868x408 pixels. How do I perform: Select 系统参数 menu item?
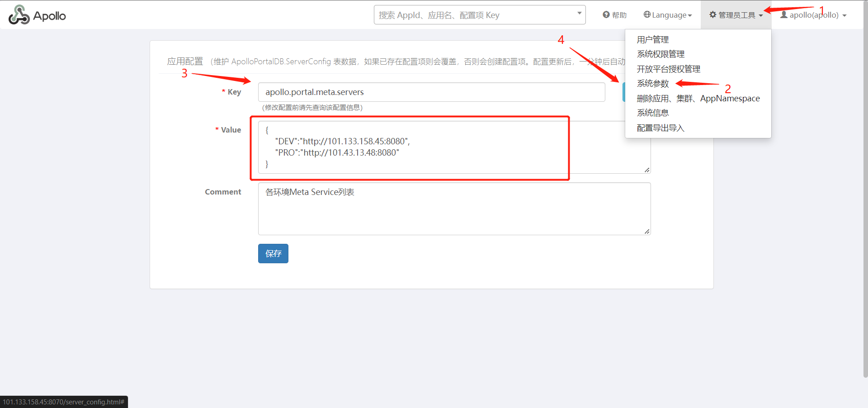point(652,84)
